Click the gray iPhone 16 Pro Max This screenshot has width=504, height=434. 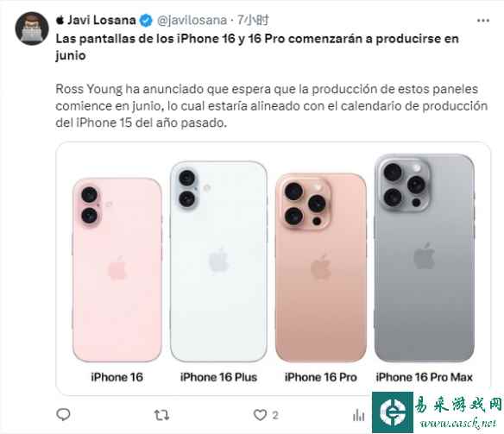click(x=425, y=258)
